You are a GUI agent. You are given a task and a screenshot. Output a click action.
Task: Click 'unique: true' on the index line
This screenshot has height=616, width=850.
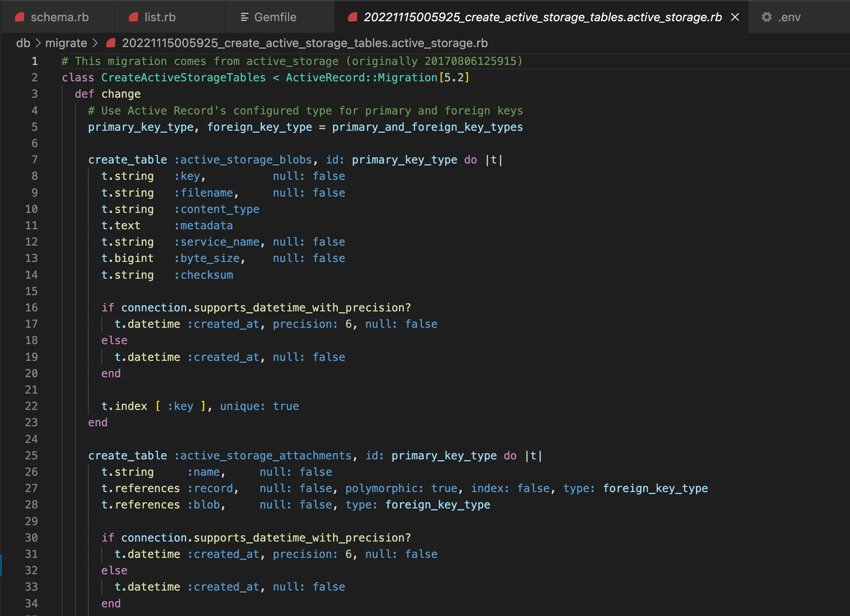[x=260, y=406]
